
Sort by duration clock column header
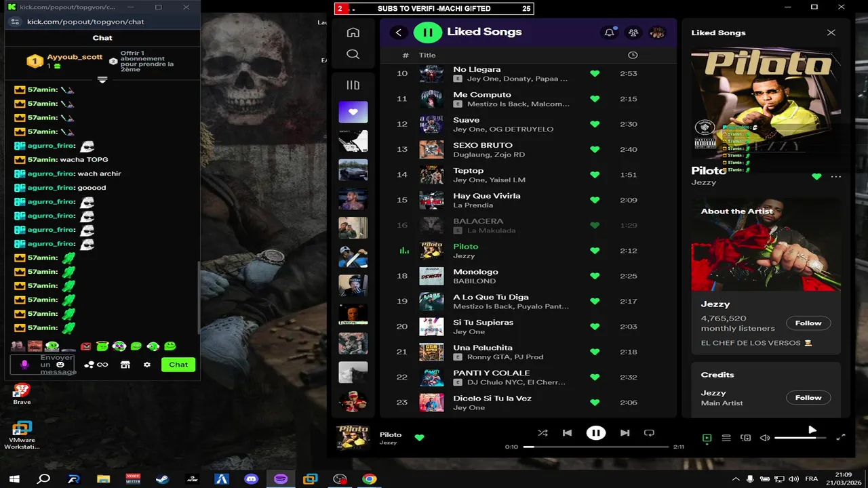pos(633,55)
